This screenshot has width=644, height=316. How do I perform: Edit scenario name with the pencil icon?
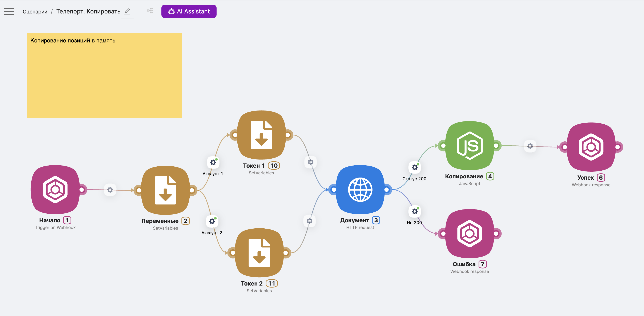coord(127,11)
